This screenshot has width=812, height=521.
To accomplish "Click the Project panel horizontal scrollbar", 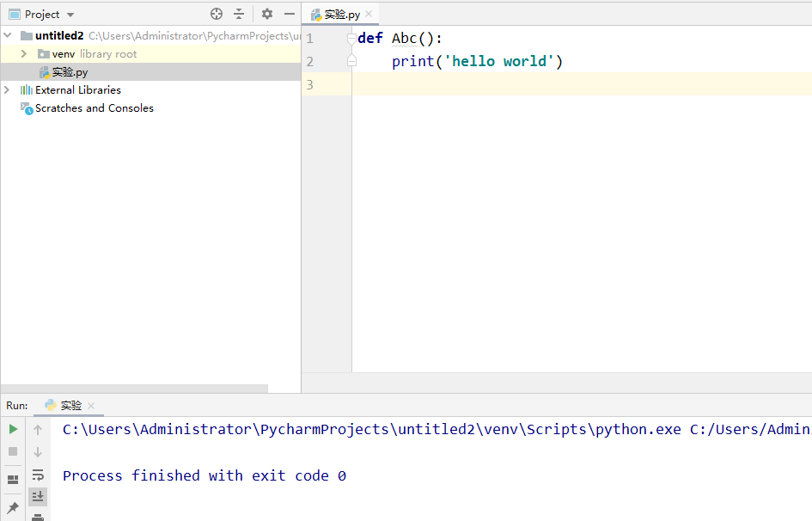I will (135, 389).
